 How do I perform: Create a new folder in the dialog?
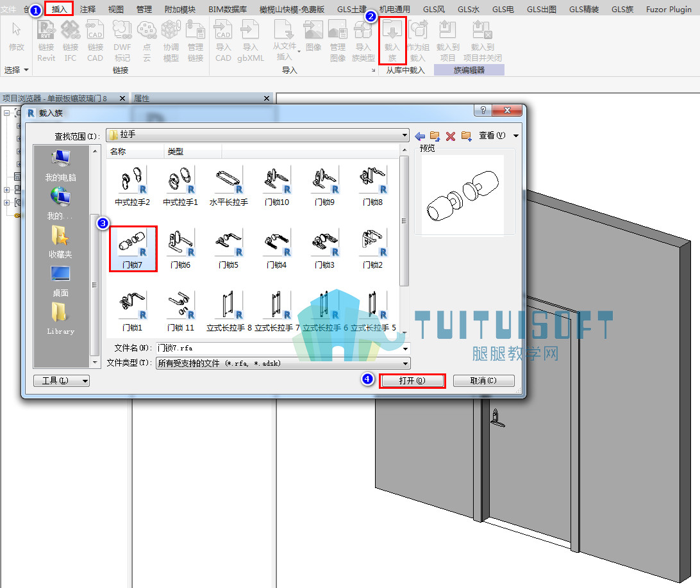pos(466,136)
